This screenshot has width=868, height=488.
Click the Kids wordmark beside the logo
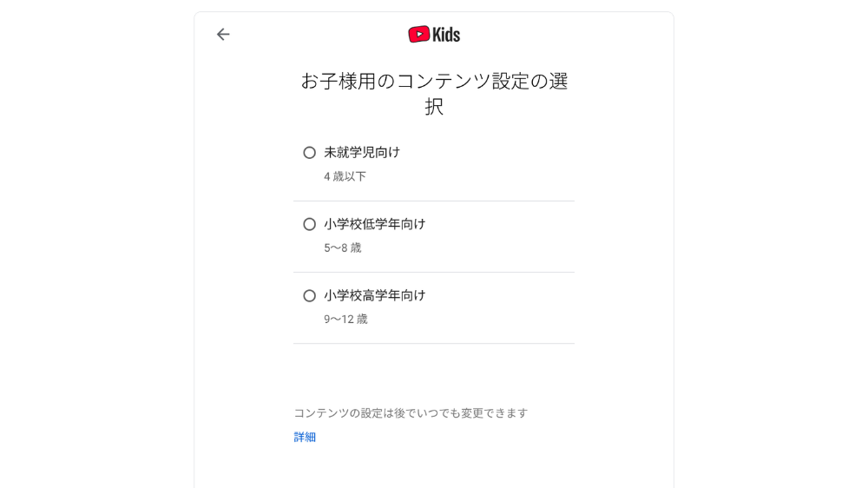(x=446, y=35)
